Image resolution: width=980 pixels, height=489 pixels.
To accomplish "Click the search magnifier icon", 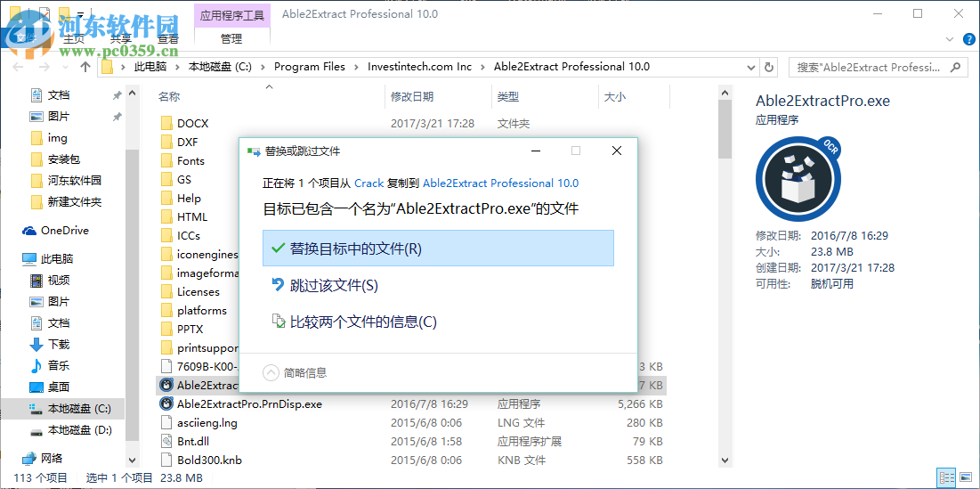I will point(955,67).
